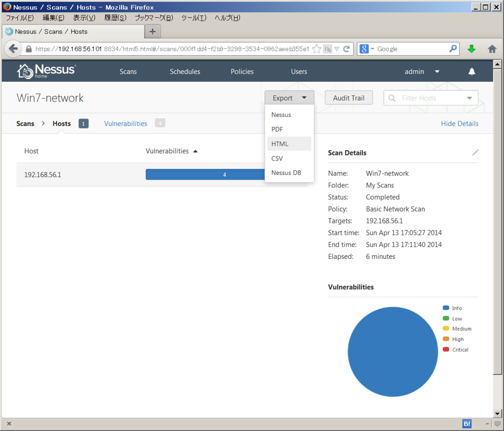The width and height of the screenshot is (504, 431).
Task: Click the blue vulnerabilities pie chart
Action: [x=393, y=352]
